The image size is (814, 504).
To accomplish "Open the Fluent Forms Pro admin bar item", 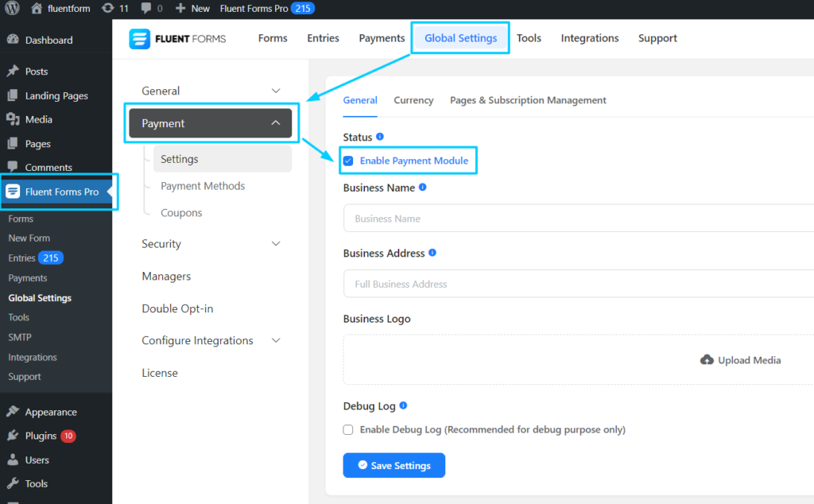I will pos(267,8).
